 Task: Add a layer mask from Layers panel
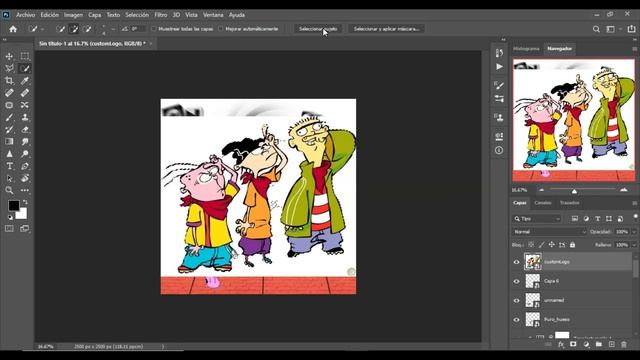click(573, 344)
